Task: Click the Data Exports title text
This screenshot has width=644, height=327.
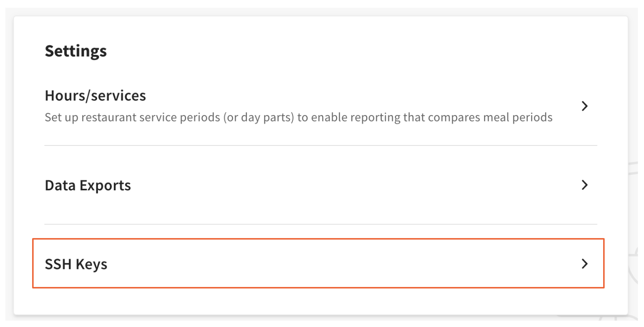Action: tap(88, 185)
